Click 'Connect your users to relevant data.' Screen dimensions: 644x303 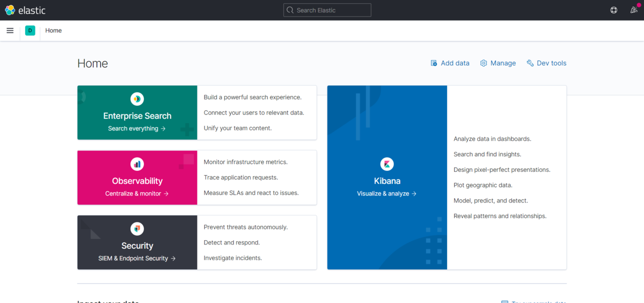254,113
